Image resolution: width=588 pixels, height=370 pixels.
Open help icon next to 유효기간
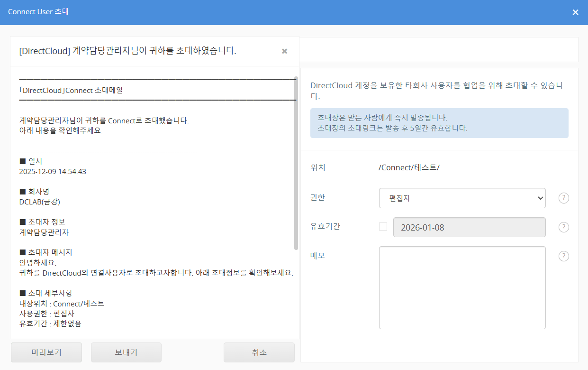[563, 227]
